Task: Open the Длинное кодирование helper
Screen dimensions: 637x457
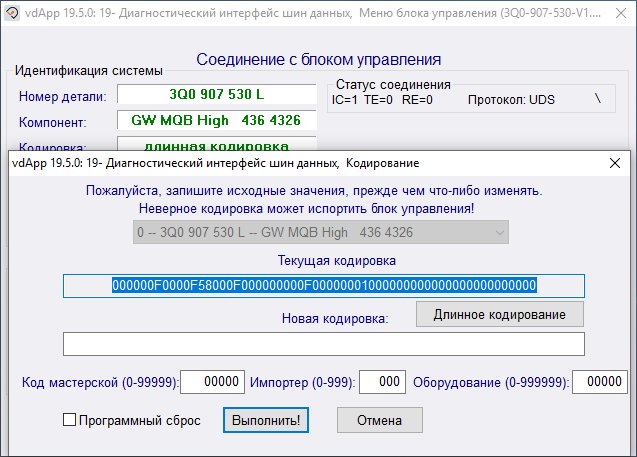Action: [499, 314]
